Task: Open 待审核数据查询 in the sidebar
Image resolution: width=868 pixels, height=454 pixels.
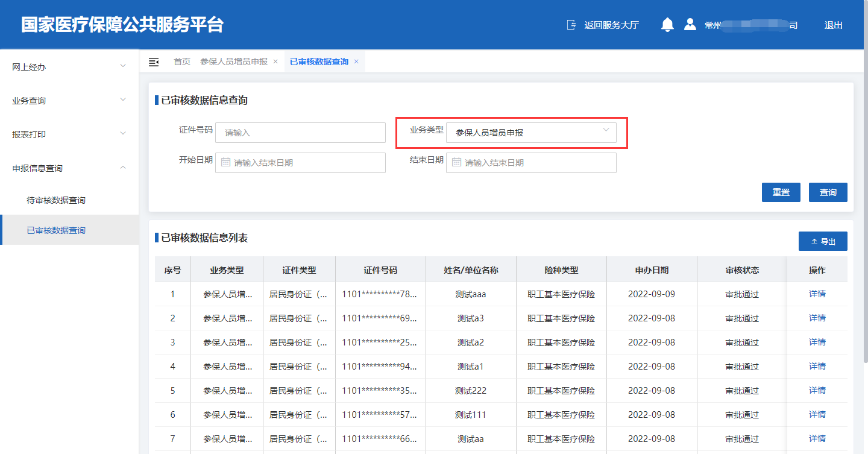Action: pyautogui.click(x=56, y=200)
